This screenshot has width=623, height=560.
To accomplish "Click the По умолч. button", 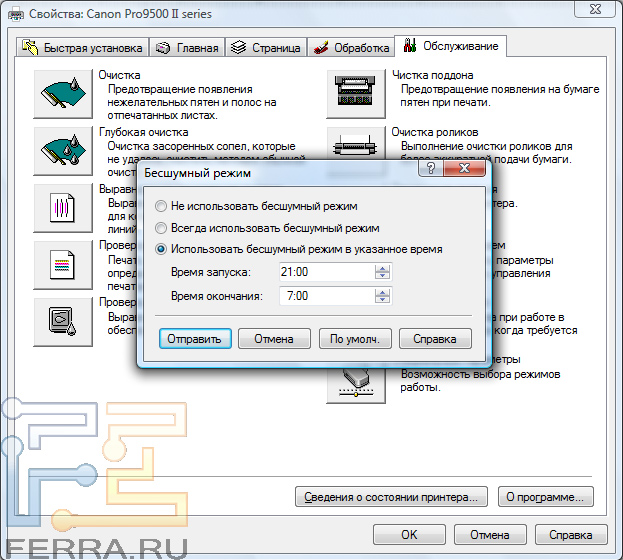I will [355, 339].
